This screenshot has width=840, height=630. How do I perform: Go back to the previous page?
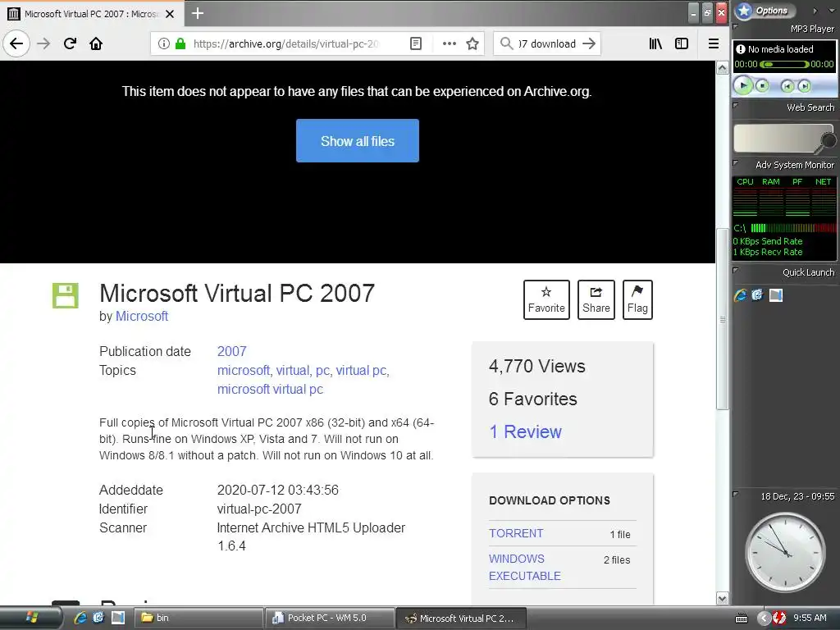pos(16,43)
